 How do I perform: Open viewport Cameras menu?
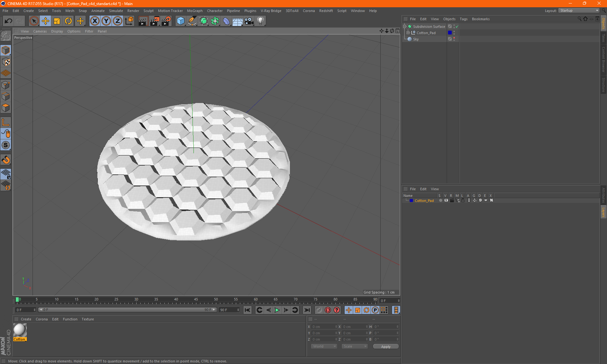pos(40,31)
